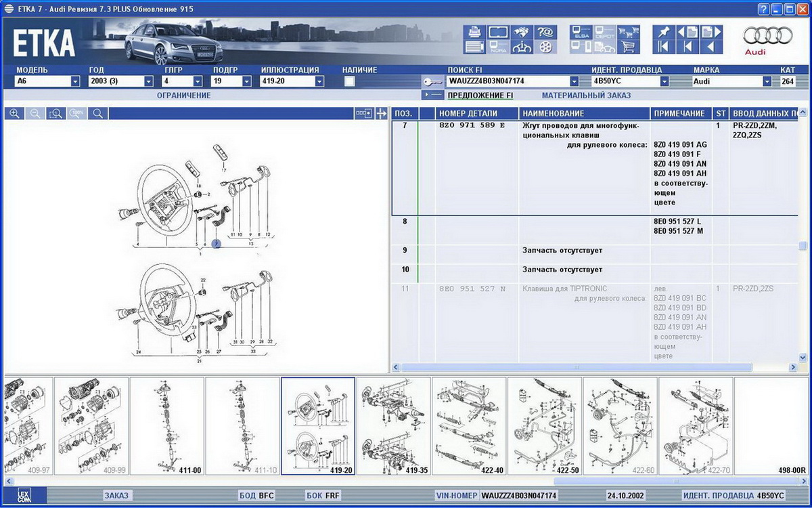Click the КАТ field showing 264
Screen dimensions: 812x508
788,81
